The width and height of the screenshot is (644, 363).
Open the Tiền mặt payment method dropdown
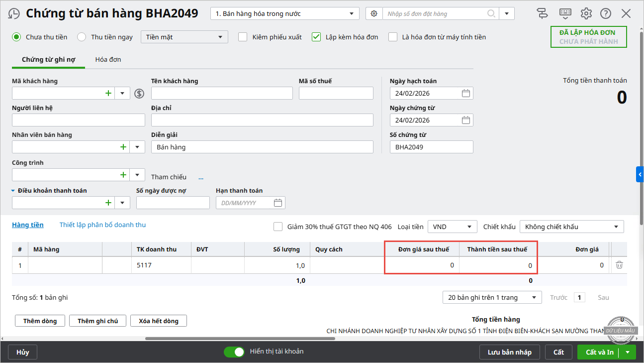tap(184, 37)
